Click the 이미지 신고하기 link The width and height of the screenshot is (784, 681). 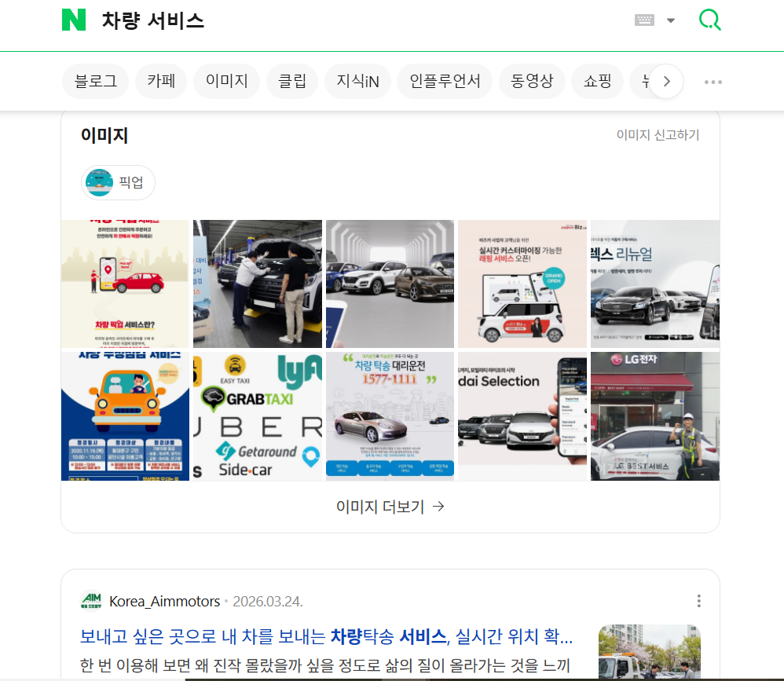pyautogui.click(x=658, y=135)
